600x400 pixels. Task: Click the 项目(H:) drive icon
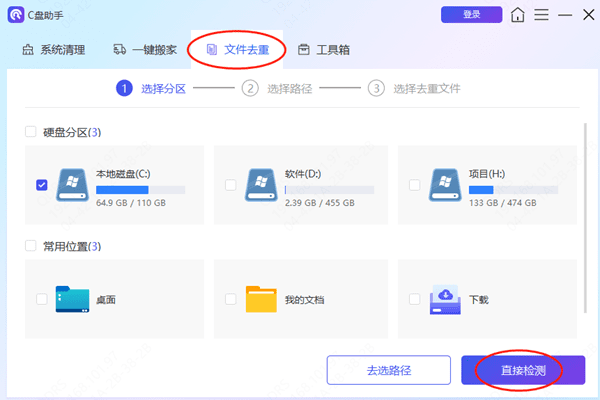point(444,184)
